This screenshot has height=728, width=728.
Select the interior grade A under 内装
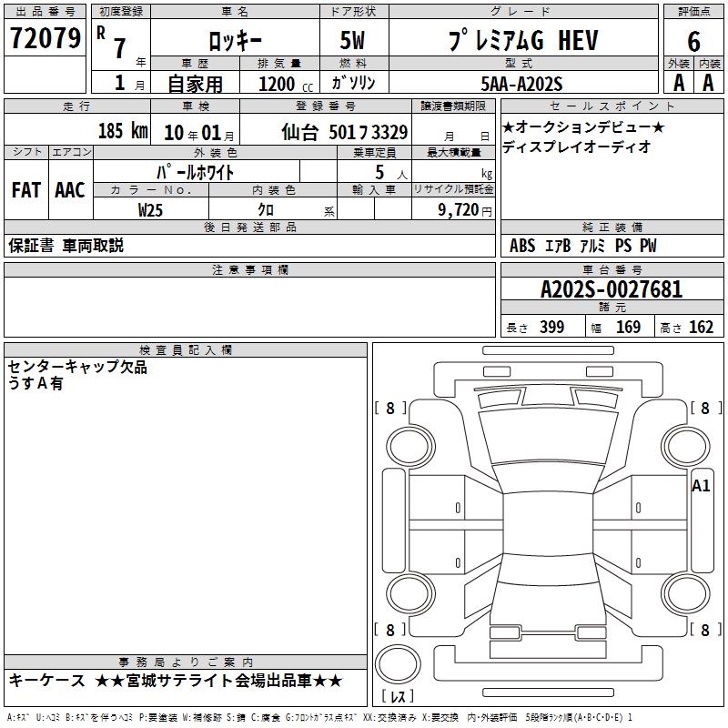pos(708,82)
